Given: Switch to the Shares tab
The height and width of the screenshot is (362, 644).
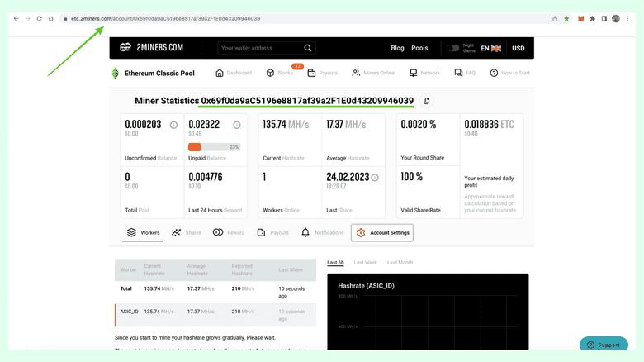Looking at the screenshot, I should (x=187, y=233).
